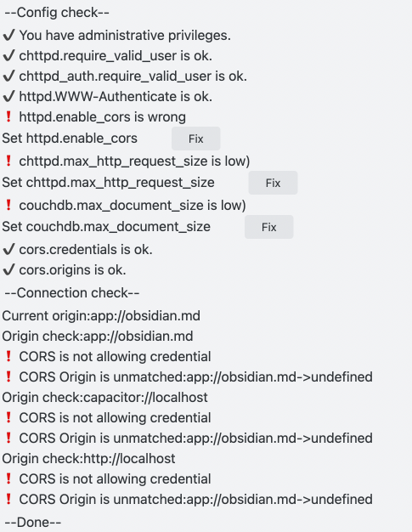Viewport: 412px width, 532px height.
Task: Click Fix button for httpd.enable_cors
Action: tap(195, 139)
